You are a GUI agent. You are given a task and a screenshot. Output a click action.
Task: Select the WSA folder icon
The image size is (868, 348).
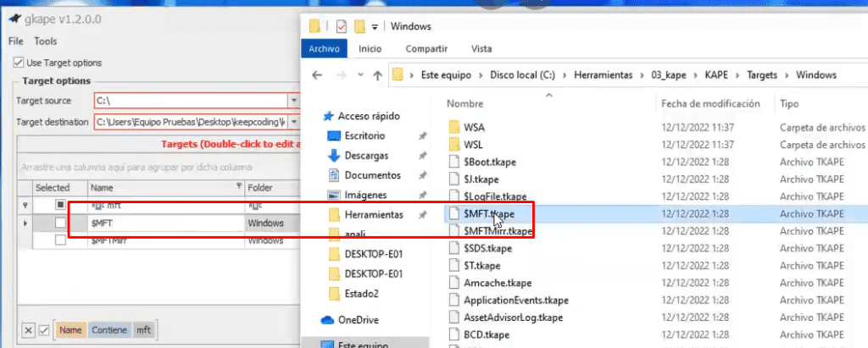point(454,127)
